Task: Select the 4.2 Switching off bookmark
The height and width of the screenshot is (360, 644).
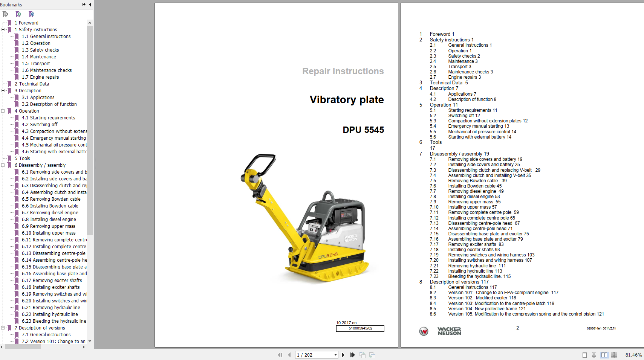Action: 40,124
